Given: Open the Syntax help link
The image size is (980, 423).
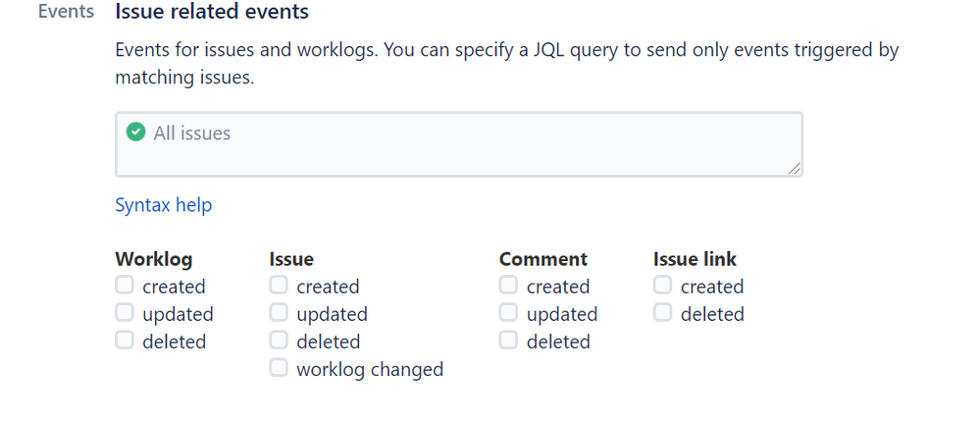Looking at the screenshot, I should pyautogui.click(x=164, y=205).
